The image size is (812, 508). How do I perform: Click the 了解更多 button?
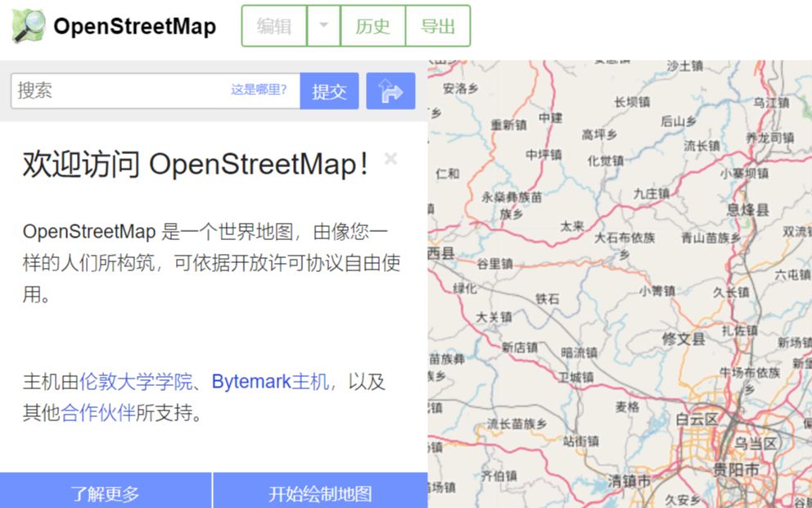pos(106,493)
